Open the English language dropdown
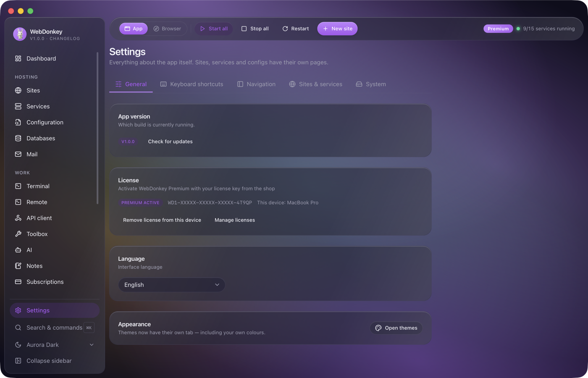This screenshot has height=378, width=588. (171, 285)
